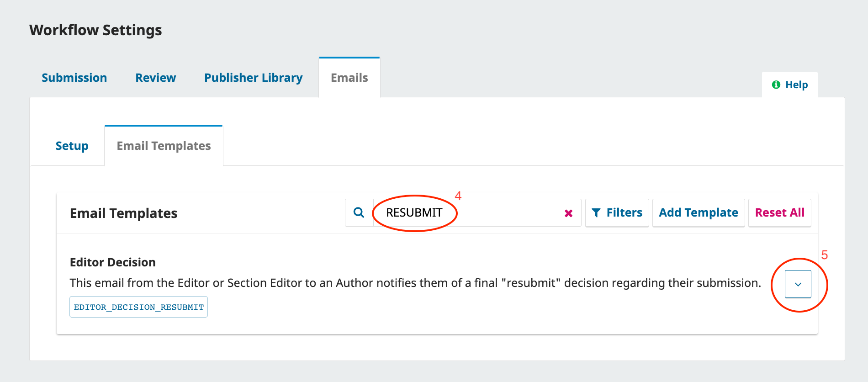Select the Emails tab

pos(349,78)
